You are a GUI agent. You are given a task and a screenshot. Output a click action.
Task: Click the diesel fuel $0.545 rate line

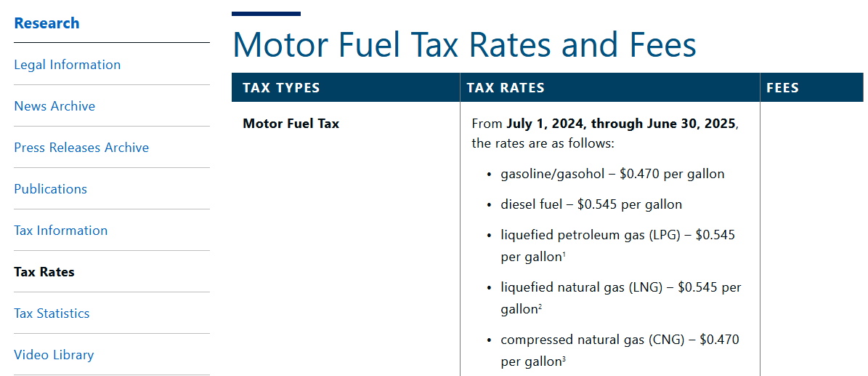pos(591,204)
